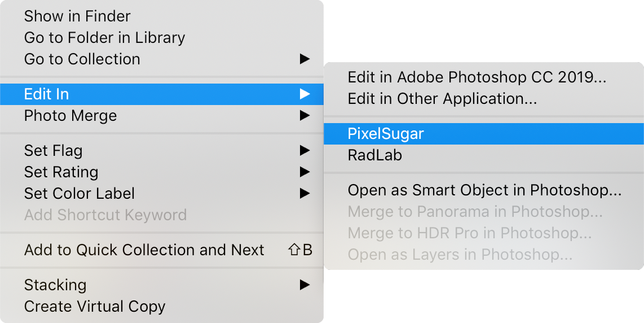Expand the Photo Merge submenu arrow
644x323 pixels.
coord(305,116)
